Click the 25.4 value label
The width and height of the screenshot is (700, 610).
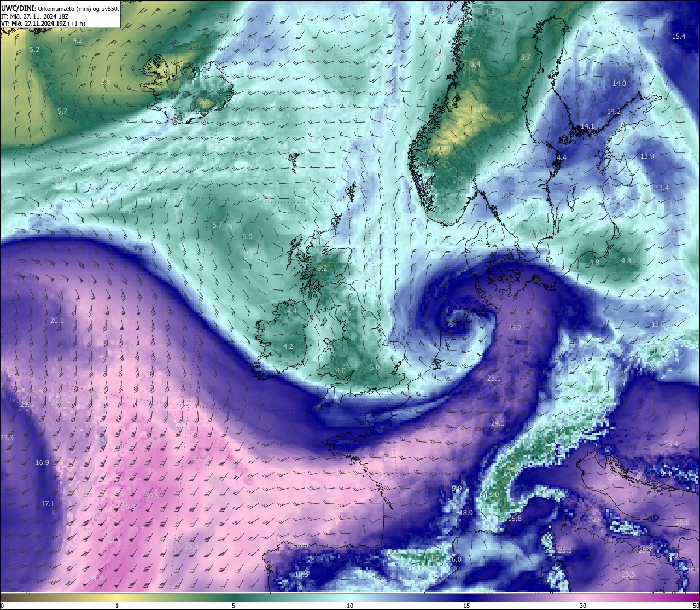(x=671, y=444)
